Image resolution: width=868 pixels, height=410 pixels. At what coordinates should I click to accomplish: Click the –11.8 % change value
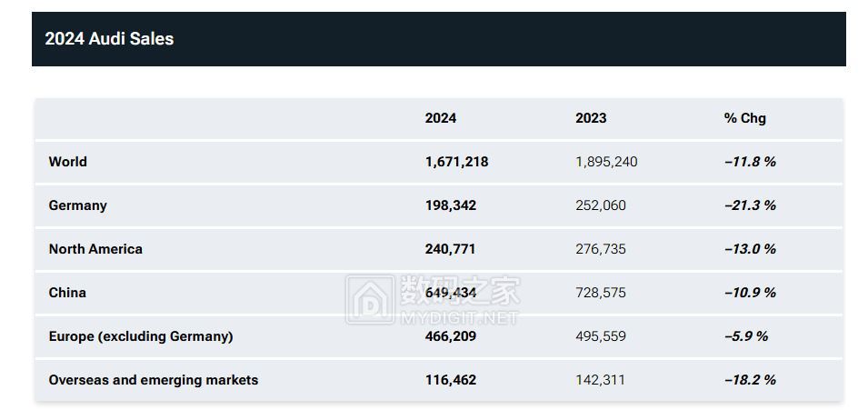point(750,162)
